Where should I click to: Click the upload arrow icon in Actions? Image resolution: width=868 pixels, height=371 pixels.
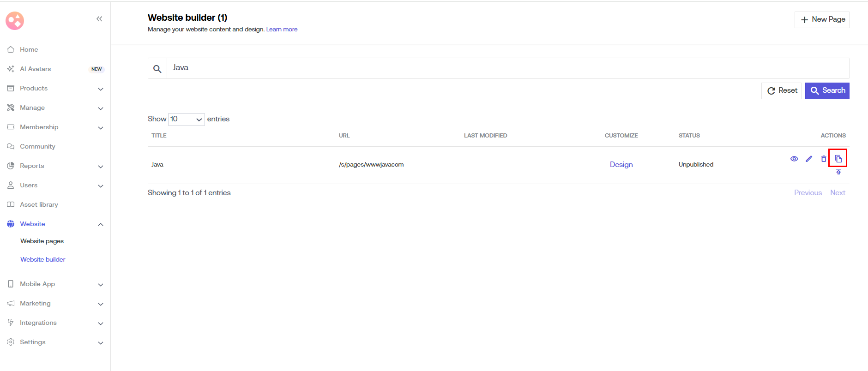(x=838, y=172)
